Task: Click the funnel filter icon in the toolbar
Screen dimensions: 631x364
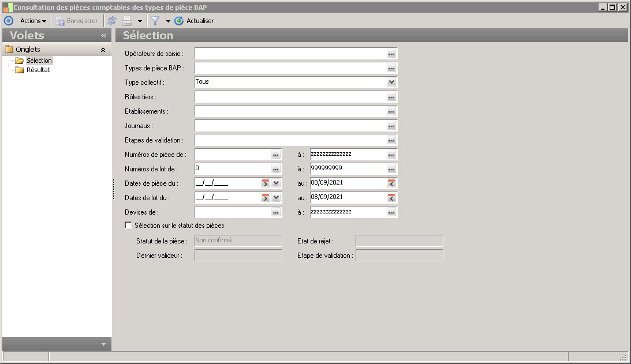Action: [x=155, y=21]
